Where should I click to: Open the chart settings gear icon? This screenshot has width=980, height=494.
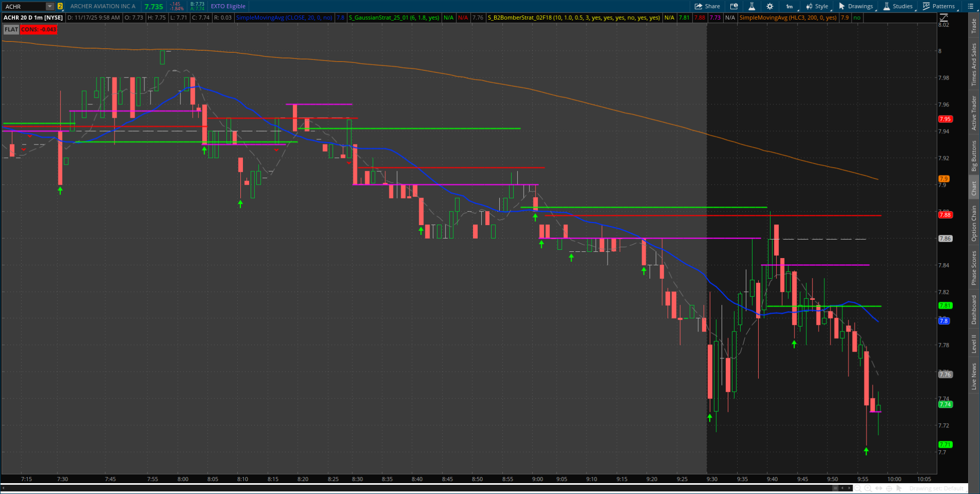[x=770, y=6]
